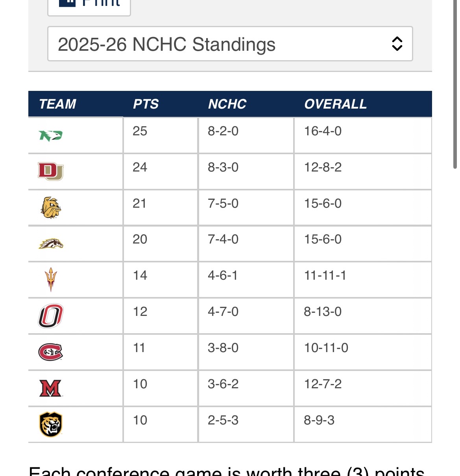The width and height of the screenshot is (460, 476).
Task: Click the up-down chevron on standings selector
Action: click(x=397, y=44)
